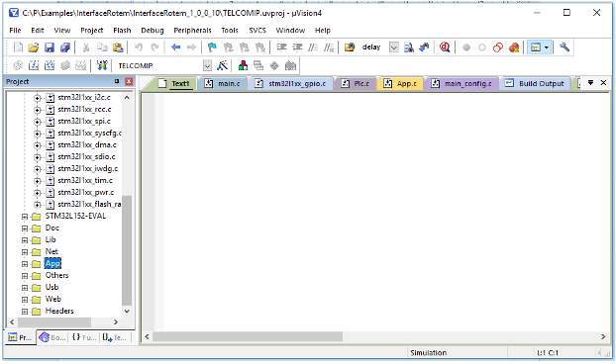The height and width of the screenshot is (364, 616).
Task: Switch to the App.c tab
Action: [400, 83]
